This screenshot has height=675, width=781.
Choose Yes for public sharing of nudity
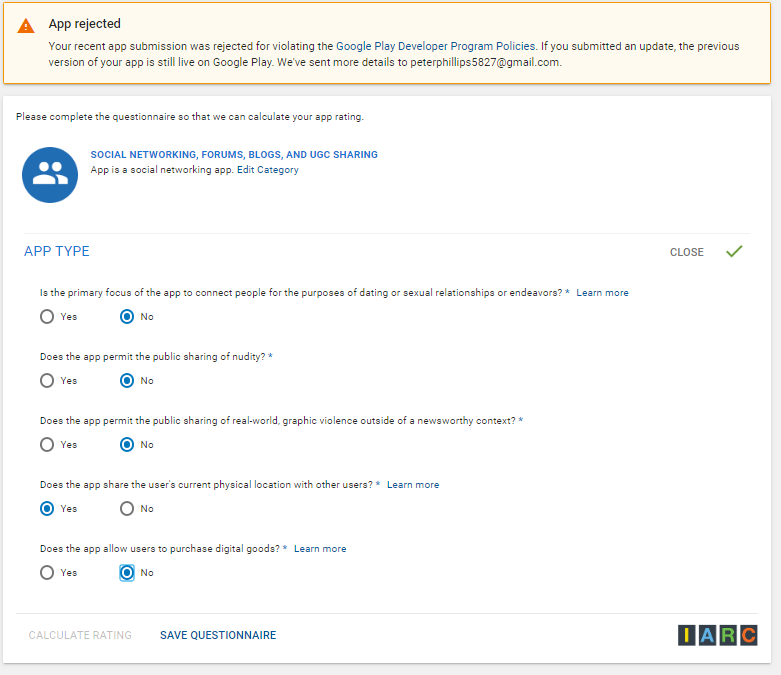(x=47, y=381)
